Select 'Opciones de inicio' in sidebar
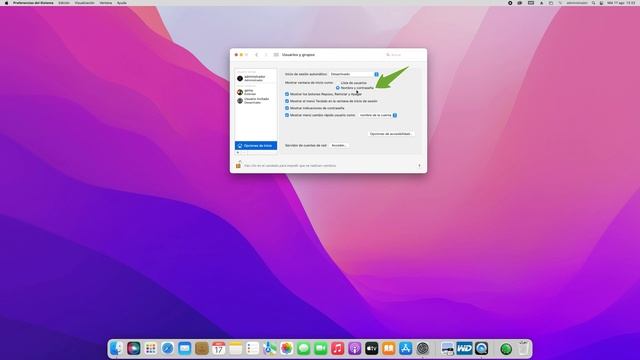This screenshot has height=360, width=640. [x=256, y=146]
